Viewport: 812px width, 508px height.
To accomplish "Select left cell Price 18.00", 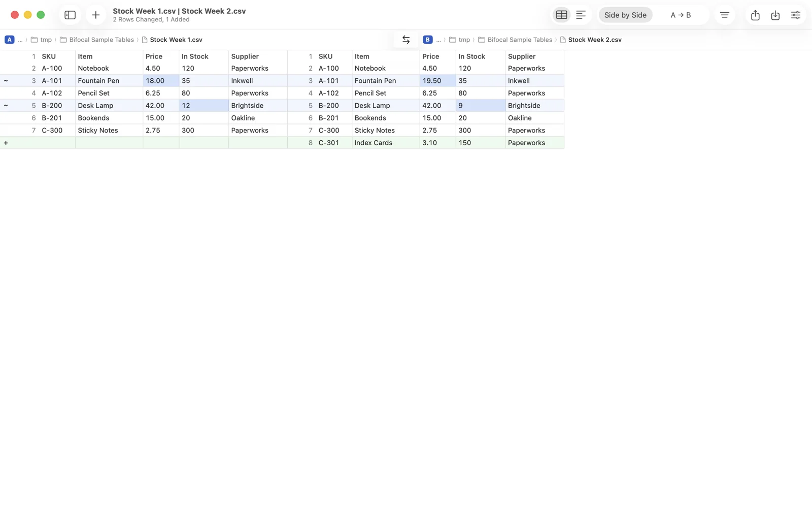I will [161, 81].
